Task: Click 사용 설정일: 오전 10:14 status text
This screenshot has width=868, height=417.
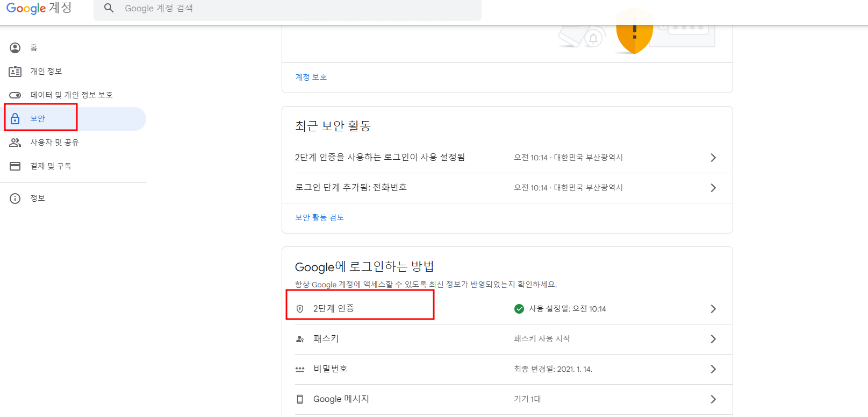Action: pos(568,309)
